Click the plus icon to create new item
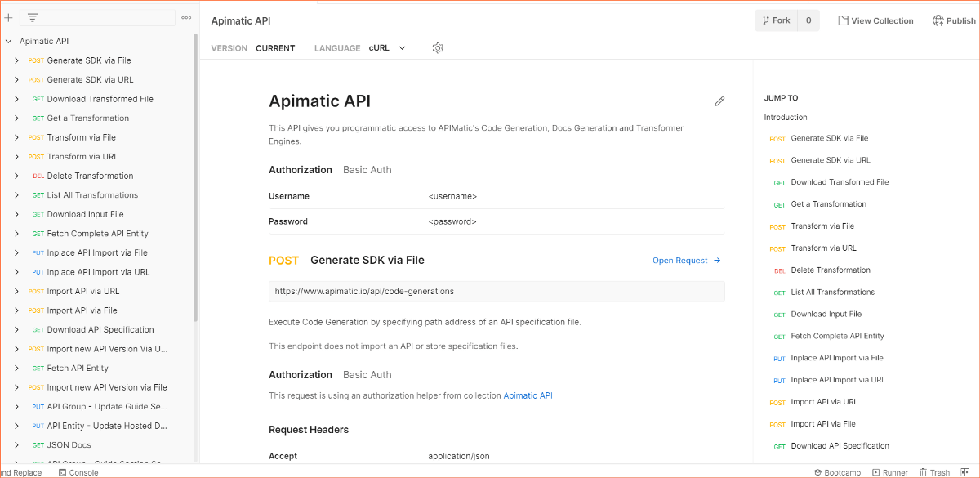980x478 pixels. pyautogui.click(x=8, y=17)
